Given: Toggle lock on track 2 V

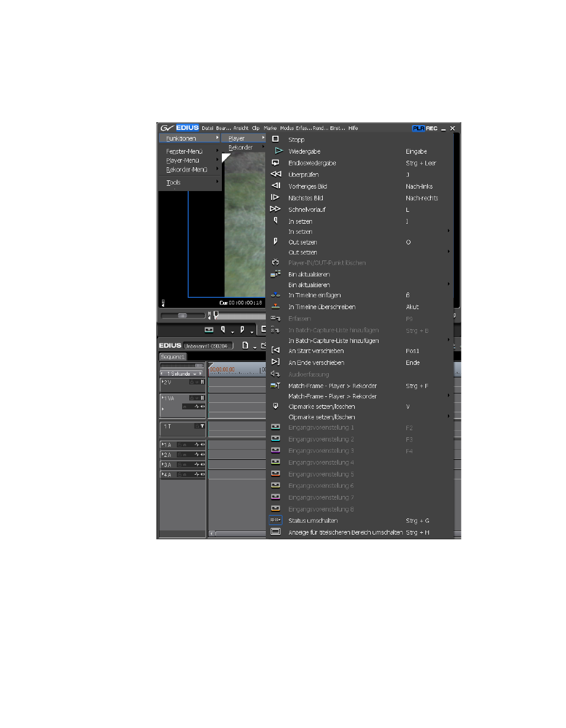Looking at the screenshot, I should click(193, 382).
